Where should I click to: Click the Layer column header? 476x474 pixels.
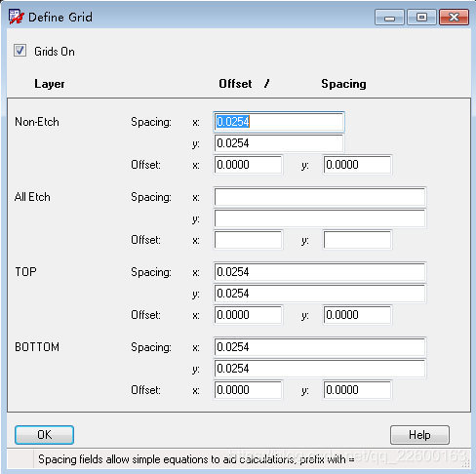click(50, 84)
